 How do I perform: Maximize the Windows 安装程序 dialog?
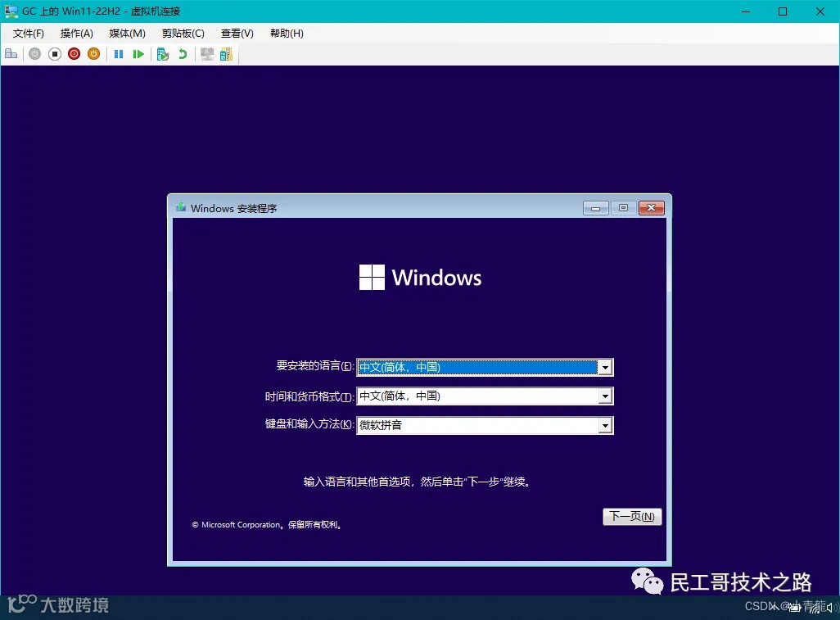pyautogui.click(x=624, y=208)
